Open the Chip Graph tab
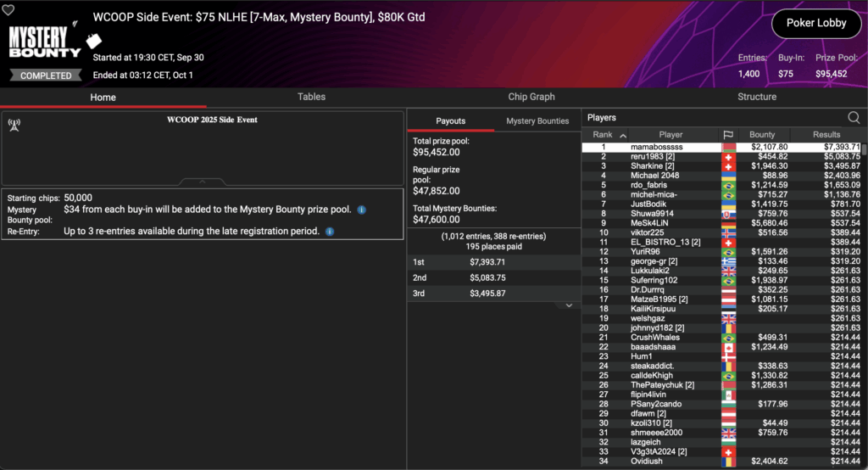Image resolution: width=868 pixels, height=470 pixels. coord(531,97)
